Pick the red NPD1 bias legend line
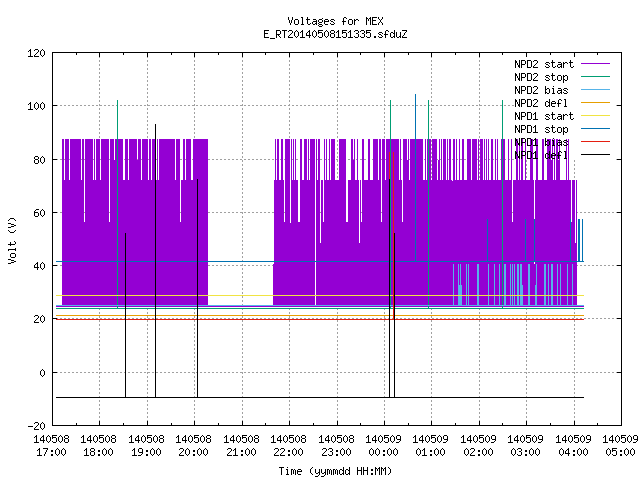 click(595, 142)
